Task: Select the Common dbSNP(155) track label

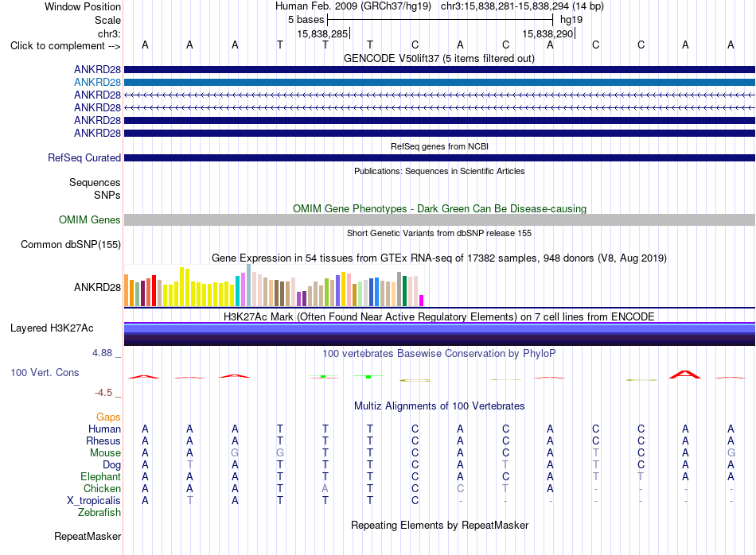Action: [71, 244]
